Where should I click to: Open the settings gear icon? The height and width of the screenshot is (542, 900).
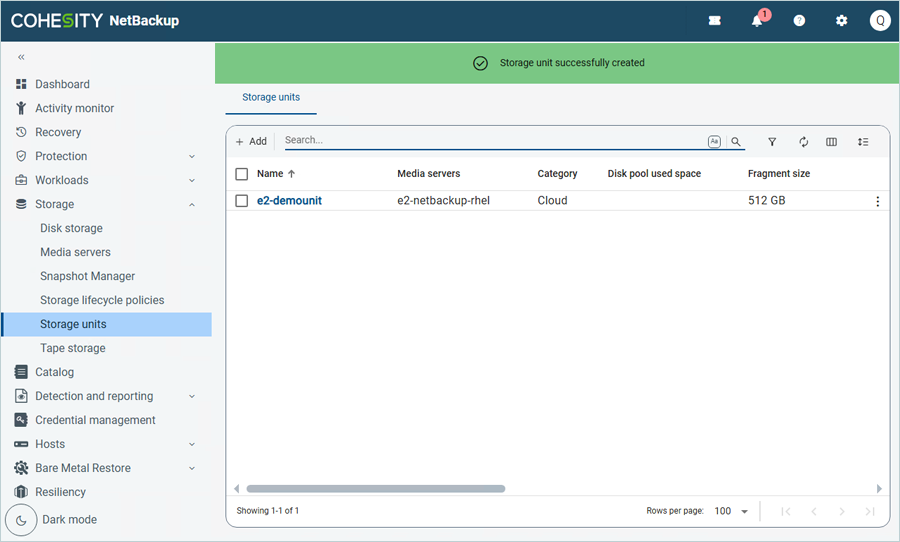(841, 21)
